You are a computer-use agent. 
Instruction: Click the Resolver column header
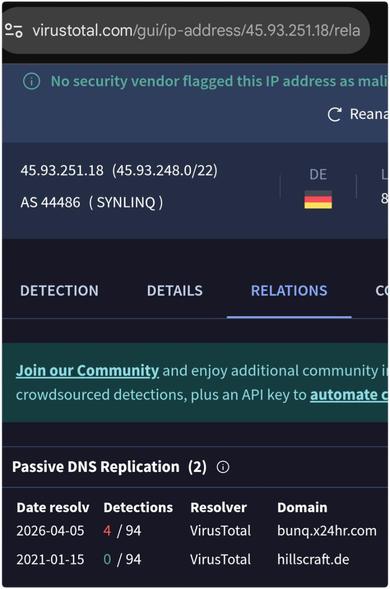click(218, 507)
